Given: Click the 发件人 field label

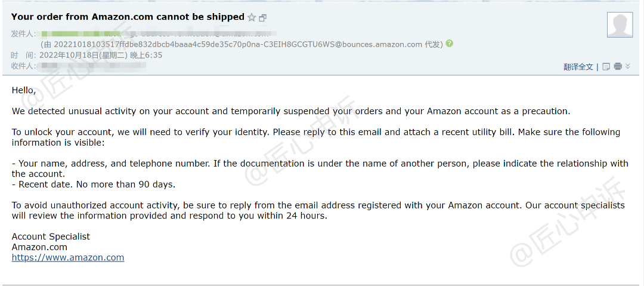Looking at the screenshot, I should pos(24,33).
